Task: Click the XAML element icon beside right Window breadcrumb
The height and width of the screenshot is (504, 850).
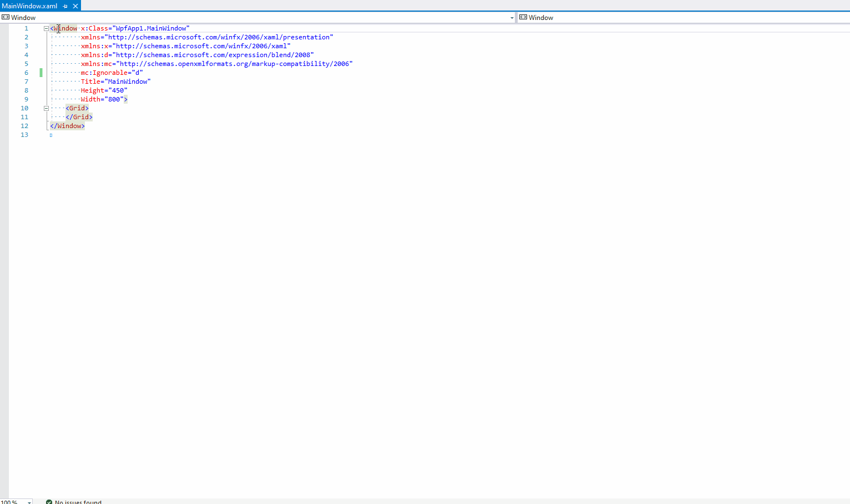Action: pyautogui.click(x=522, y=17)
